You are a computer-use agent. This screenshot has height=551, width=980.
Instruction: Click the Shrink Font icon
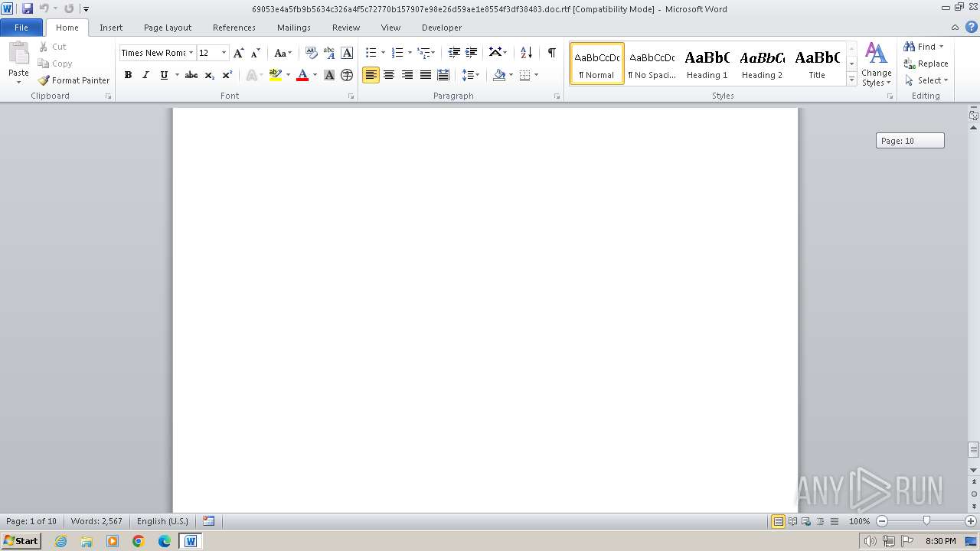click(256, 53)
